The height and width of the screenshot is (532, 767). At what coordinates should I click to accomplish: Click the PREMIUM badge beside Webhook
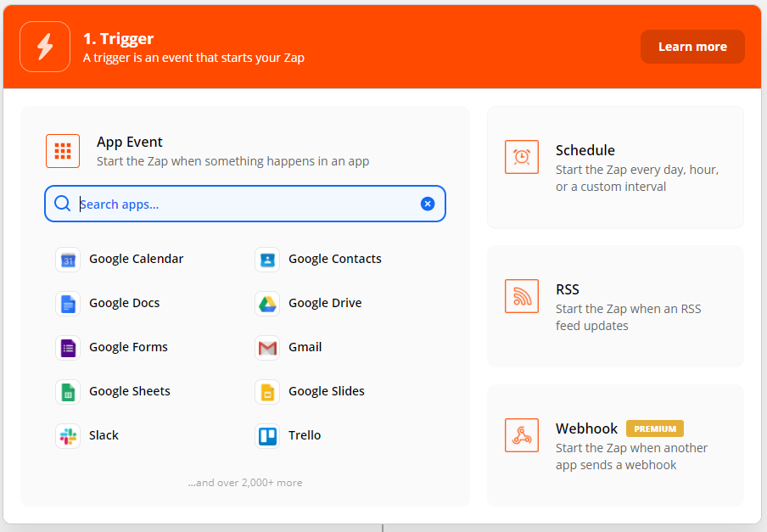pos(655,428)
